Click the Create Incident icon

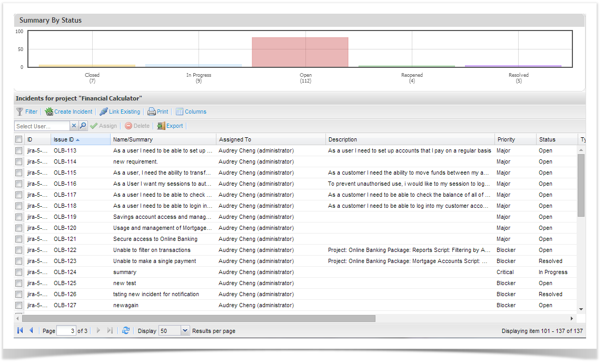(49, 112)
